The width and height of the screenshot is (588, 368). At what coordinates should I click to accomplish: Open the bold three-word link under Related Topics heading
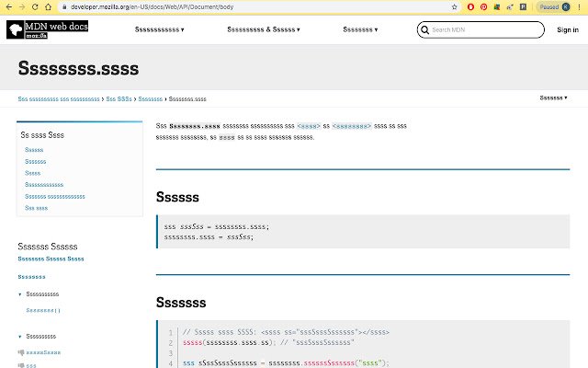click(51, 259)
